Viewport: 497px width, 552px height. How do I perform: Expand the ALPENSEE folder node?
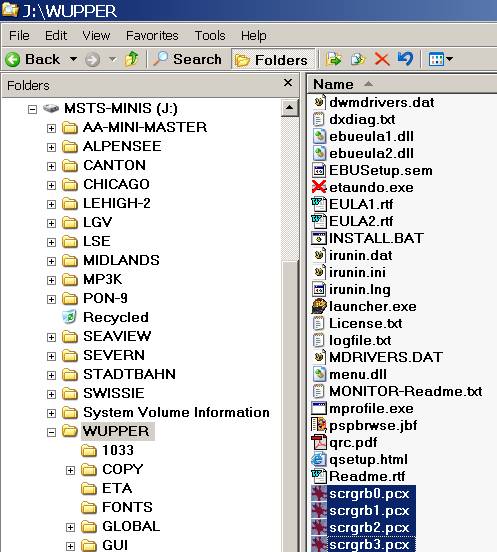tap(51, 148)
